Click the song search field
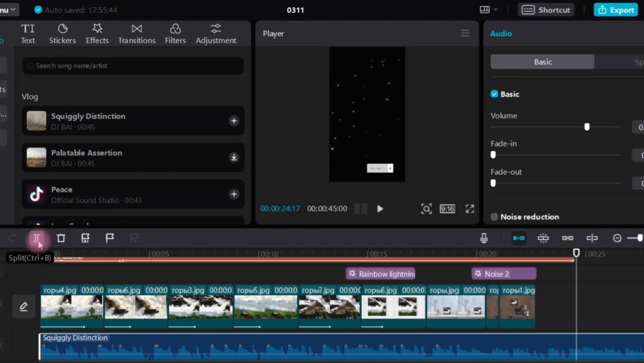Image resolution: width=644 pixels, height=363 pixels. 133,66
